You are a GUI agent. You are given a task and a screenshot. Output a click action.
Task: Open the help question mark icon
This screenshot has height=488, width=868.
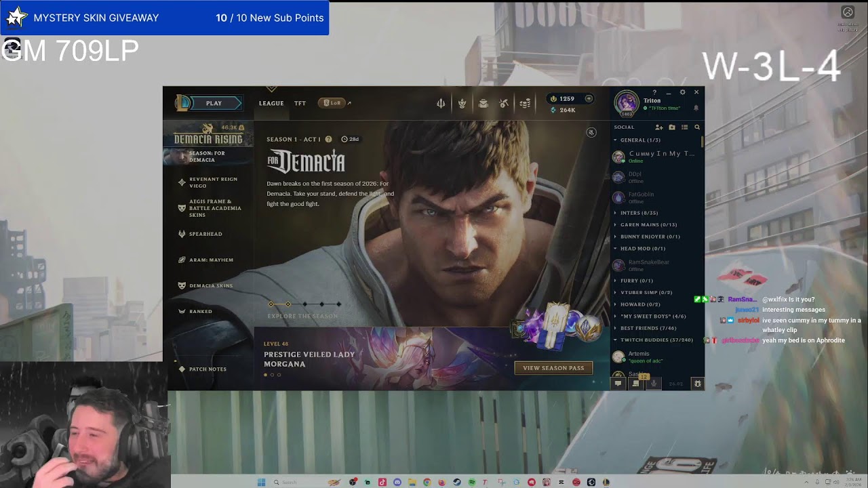[x=654, y=92]
